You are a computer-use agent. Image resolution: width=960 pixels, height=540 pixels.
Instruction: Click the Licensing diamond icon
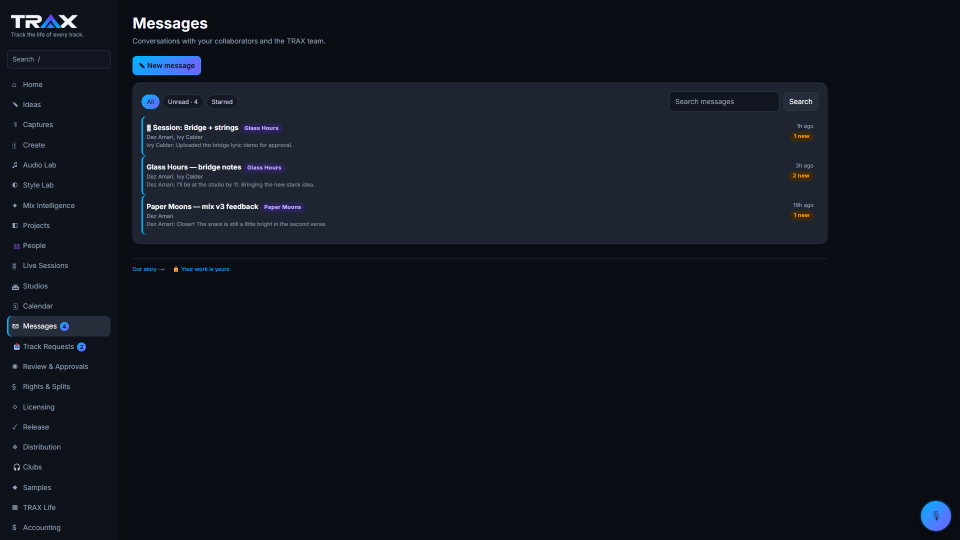[15, 407]
